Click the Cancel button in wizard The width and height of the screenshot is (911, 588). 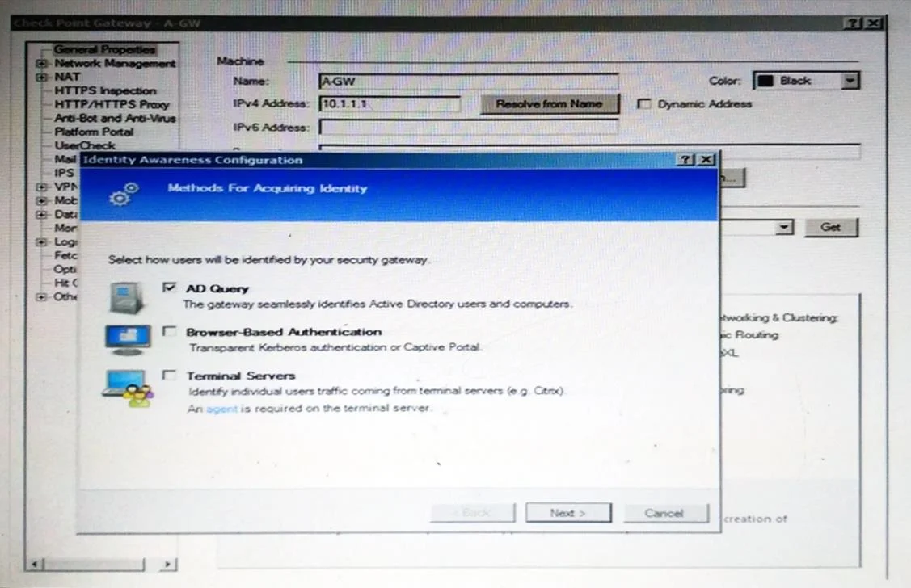(x=666, y=513)
